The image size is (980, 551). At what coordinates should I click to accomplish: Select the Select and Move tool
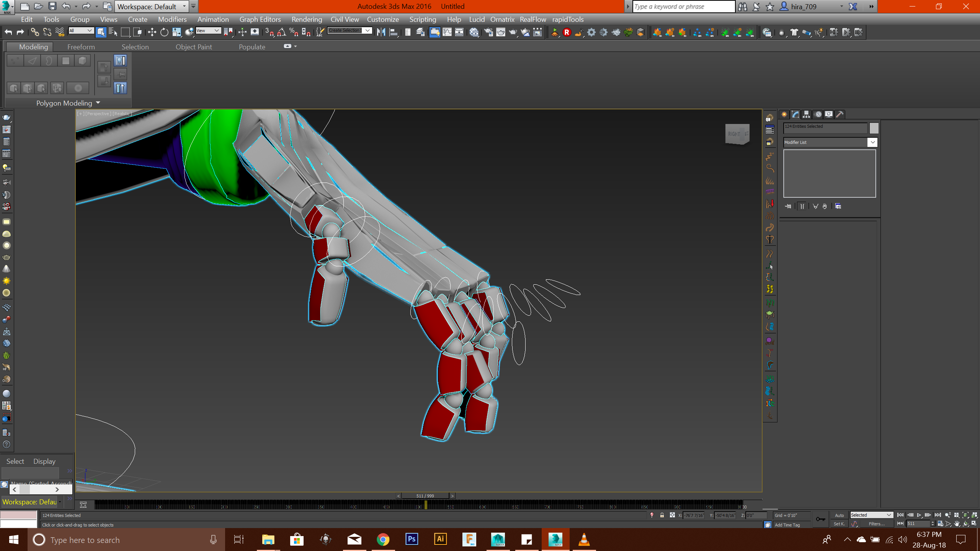click(152, 33)
